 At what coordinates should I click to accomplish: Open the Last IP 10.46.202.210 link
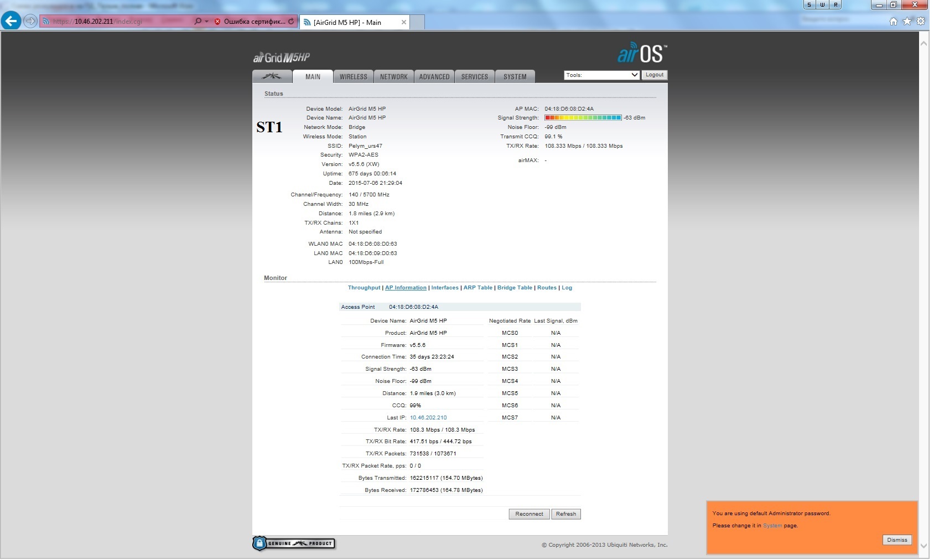(428, 418)
